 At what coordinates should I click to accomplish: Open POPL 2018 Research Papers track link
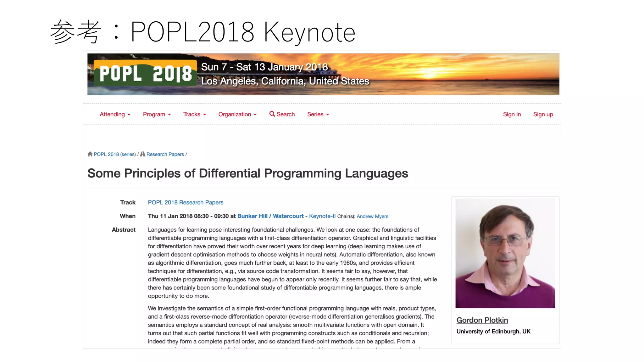pyautogui.click(x=186, y=202)
